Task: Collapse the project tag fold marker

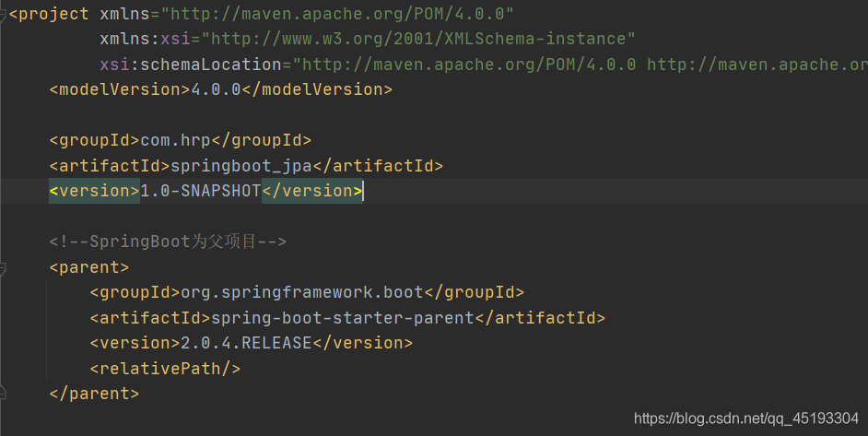Action: click(x=3, y=15)
